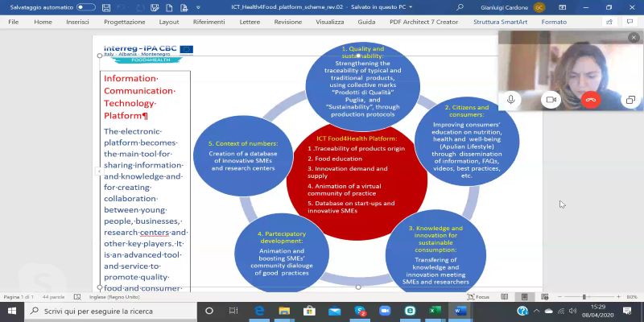Click the Windows search box in taskbar

tap(111, 311)
